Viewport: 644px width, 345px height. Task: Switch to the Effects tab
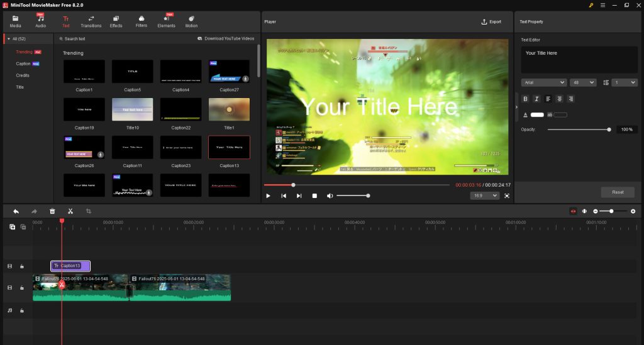point(116,21)
